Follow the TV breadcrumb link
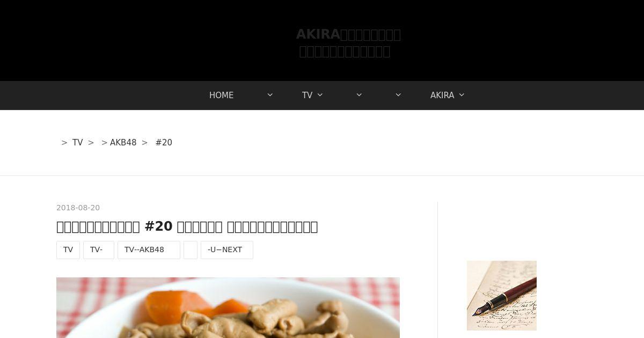 [x=78, y=142]
